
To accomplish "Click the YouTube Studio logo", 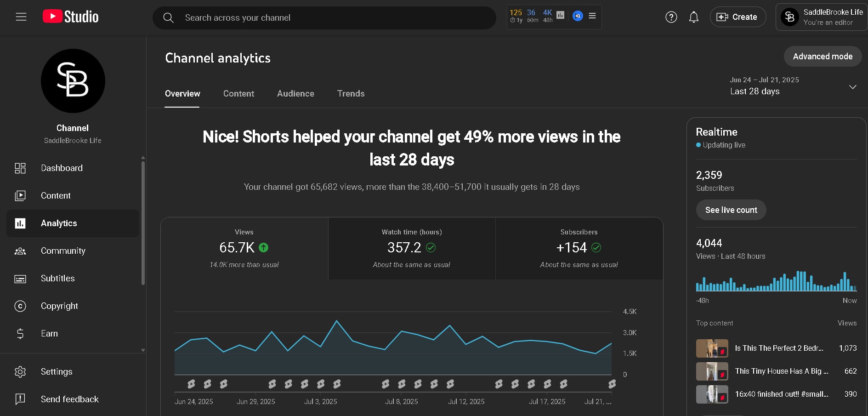I will tap(71, 17).
